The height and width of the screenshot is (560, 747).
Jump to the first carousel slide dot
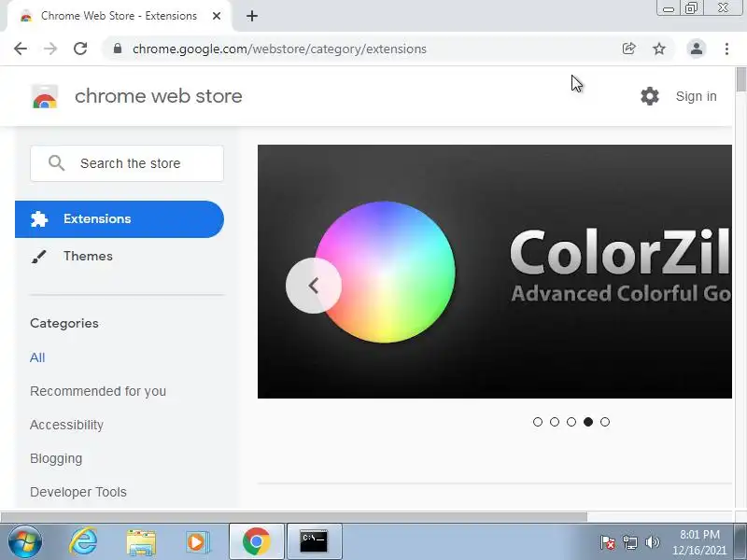click(538, 422)
